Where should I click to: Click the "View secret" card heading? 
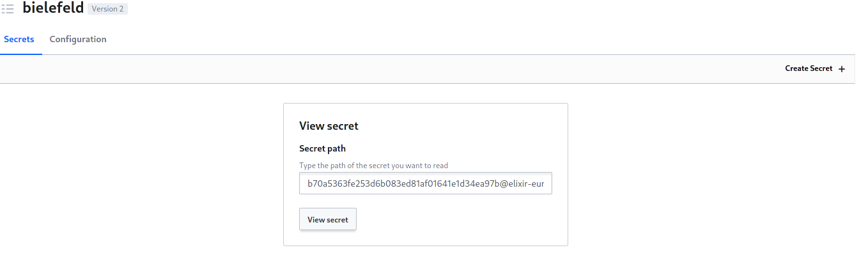pos(329,126)
